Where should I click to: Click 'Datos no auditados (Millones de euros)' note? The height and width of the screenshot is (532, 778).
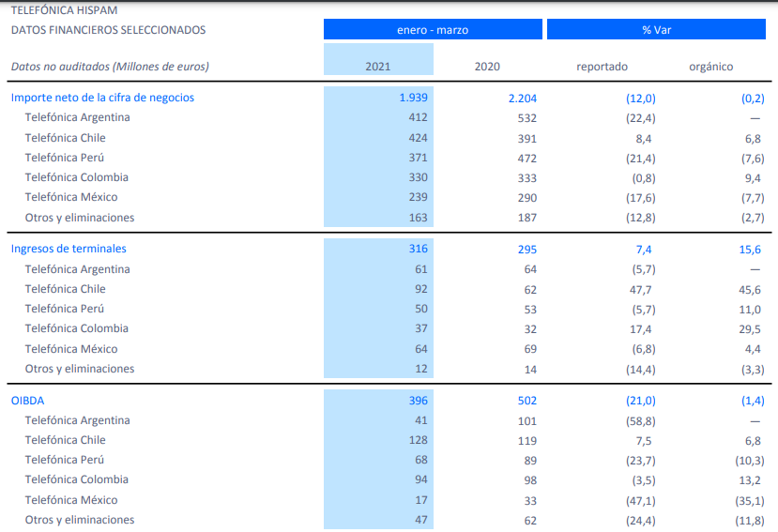pyautogui.click(x=110, y=67)
